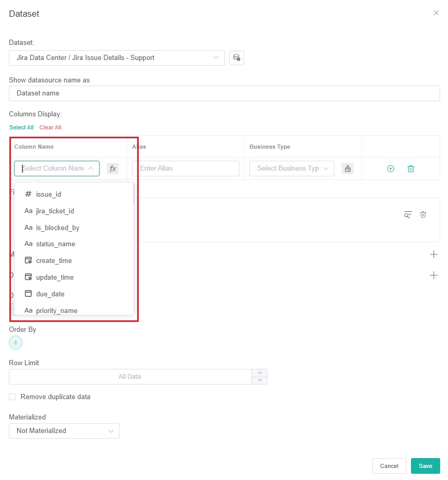Select status_name column option
448x480 pixels.
tap(55, 244)
